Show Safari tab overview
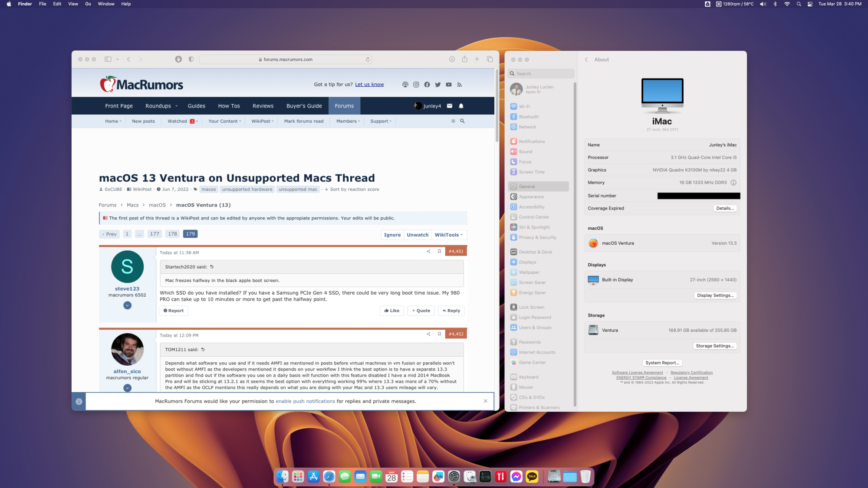Image resolution: width=868 pixels, height=488 pixels. coord(490,59)
